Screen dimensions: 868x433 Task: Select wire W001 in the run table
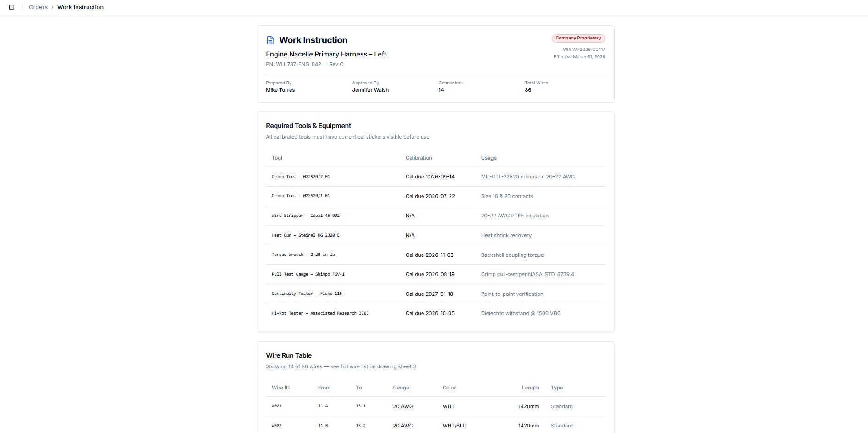[277, 406]
